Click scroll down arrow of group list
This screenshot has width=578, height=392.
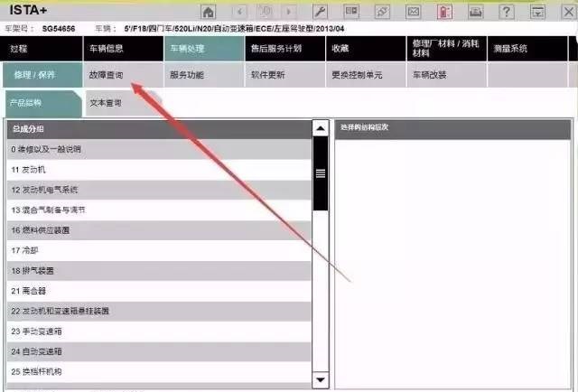pos(321,379)
